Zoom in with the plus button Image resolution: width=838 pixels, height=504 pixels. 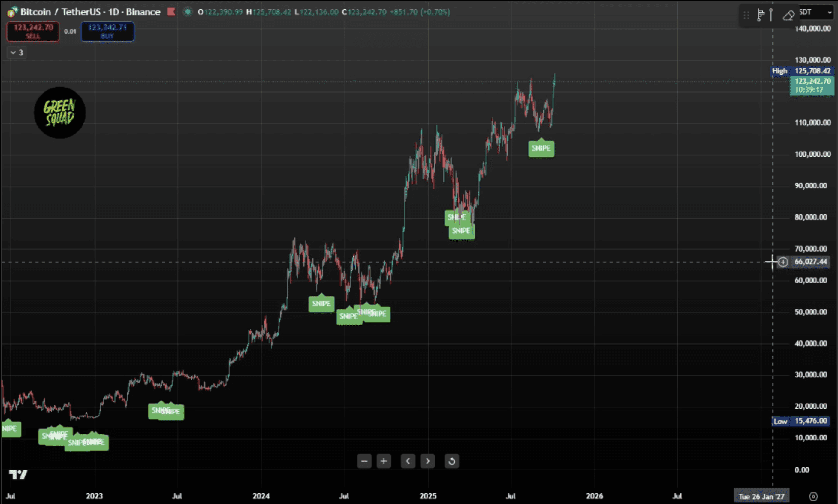pos(384,461)
